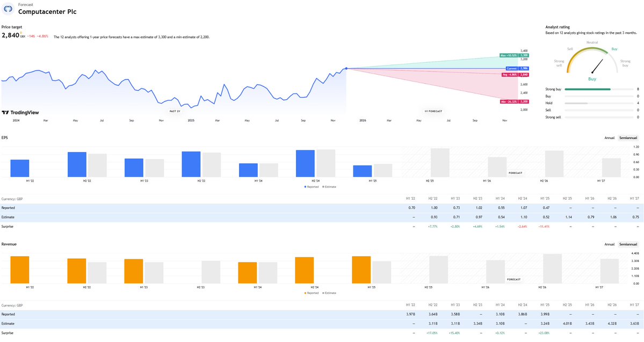
Task: Click the Currency: GBP label in EPS table
Action: pos(12,199)
